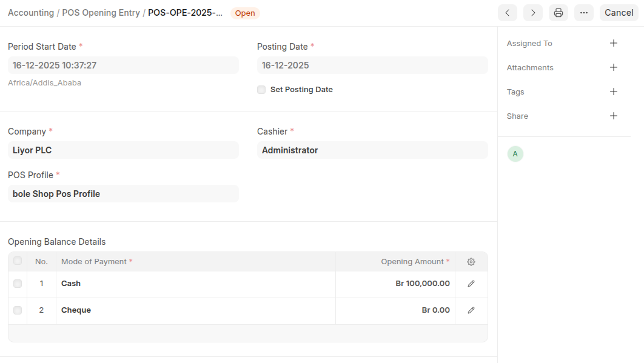Open the three-dots more options menu
Viewport: 644px width, 363px height.
coord(584,13)
